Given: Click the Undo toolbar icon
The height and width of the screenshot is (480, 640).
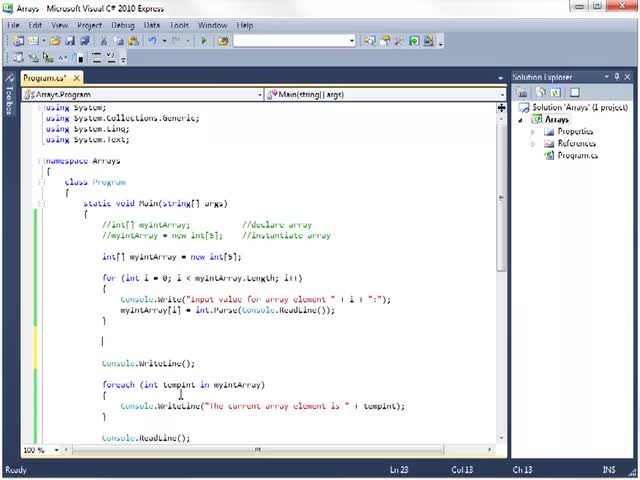Looking at the screenshot, I should (152, 41).
